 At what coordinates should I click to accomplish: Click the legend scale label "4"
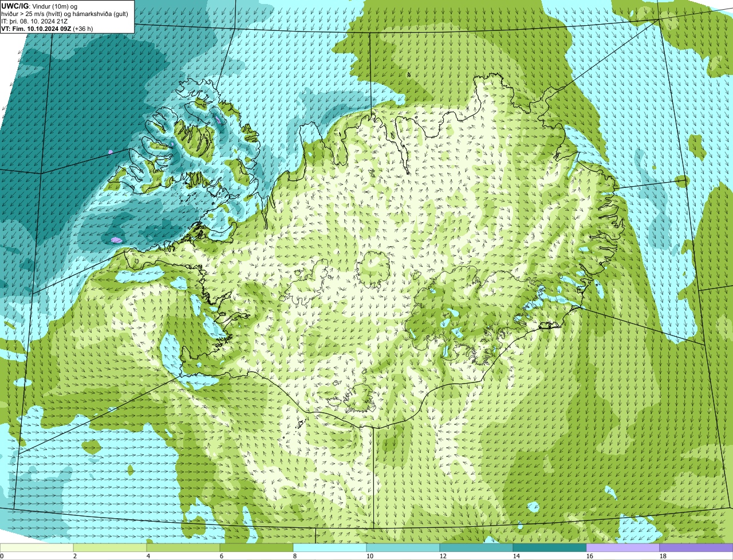(x=148, y=556)
